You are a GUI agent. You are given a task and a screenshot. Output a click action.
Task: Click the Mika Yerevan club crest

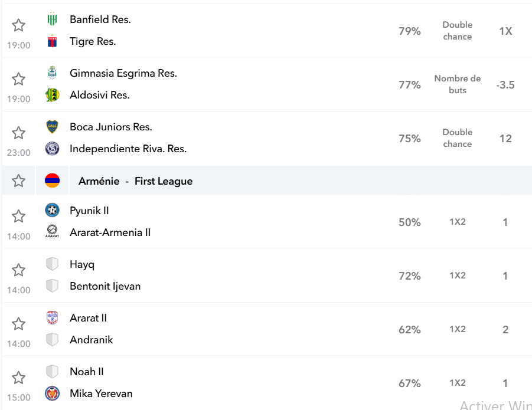[x=52, y=393]
